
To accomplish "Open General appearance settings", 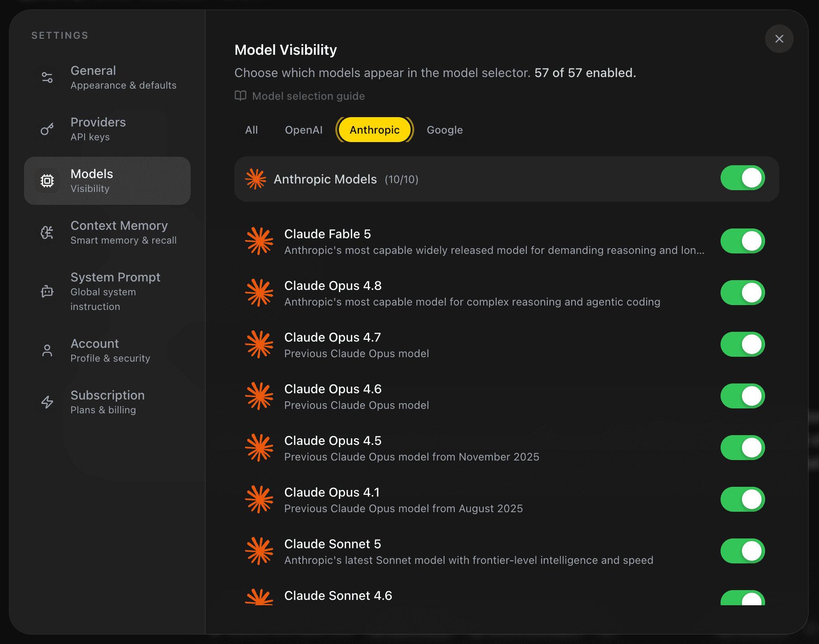I will point(107,77).
